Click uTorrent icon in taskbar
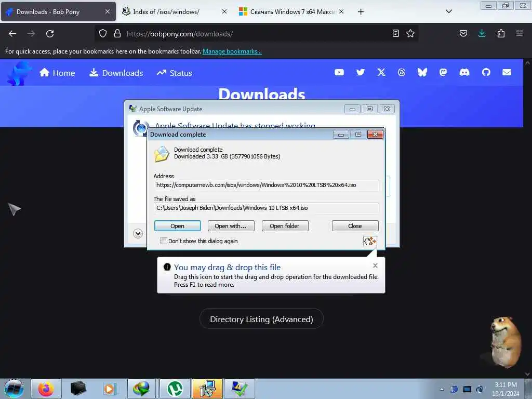The image size is (532, 399). (175, 389)
